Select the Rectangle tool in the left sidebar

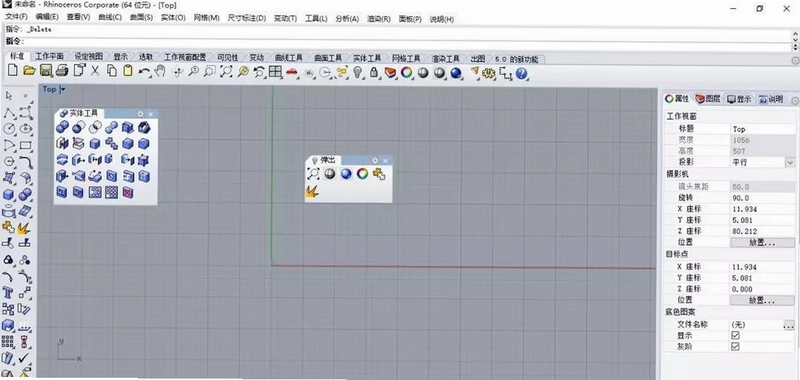(x=26, y=146)
